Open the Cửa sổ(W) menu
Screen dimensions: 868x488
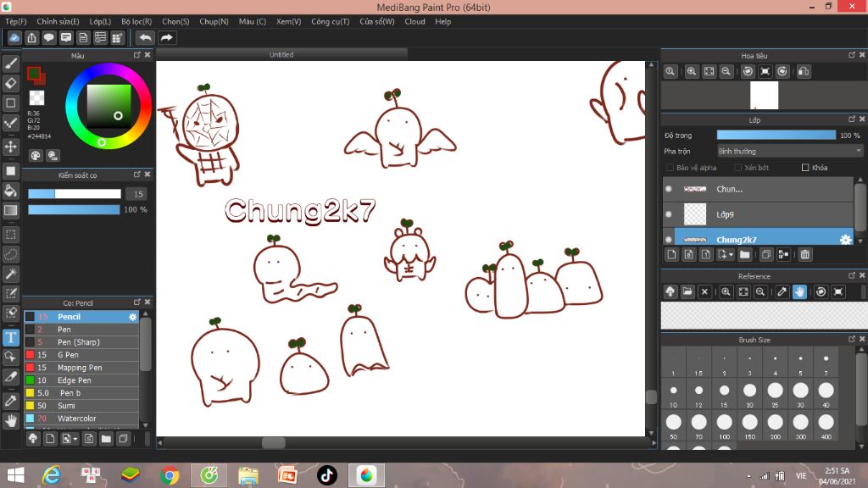377,21
